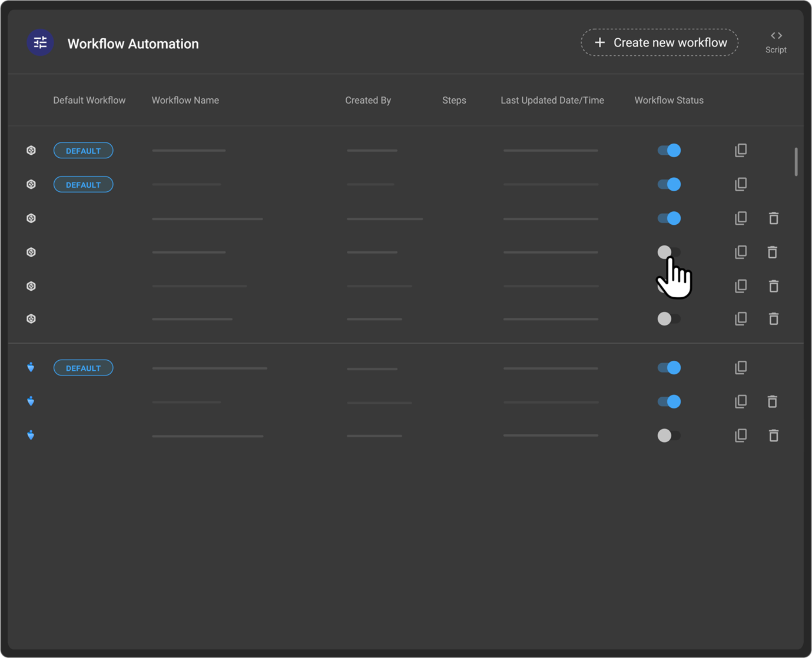812x658 pixels.
Task: Select the blue spade icon beside the lower DEFAULT workflow
Action: (30, 367)
